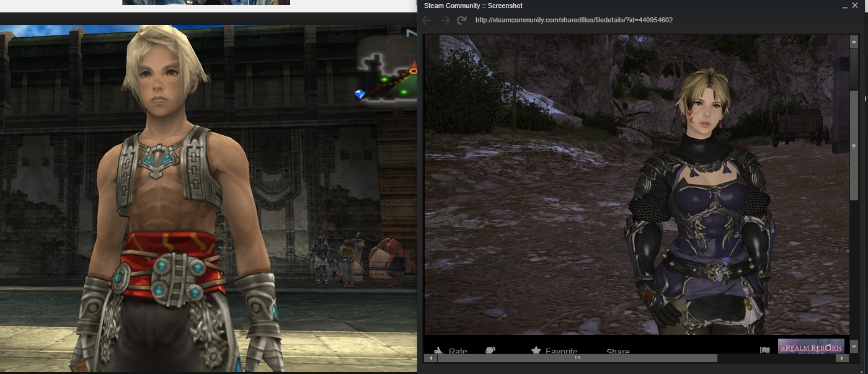Click the horizontal scrollbar thumb in Steam window
Viewport: 868px width, 374px height.
point(576,358)
